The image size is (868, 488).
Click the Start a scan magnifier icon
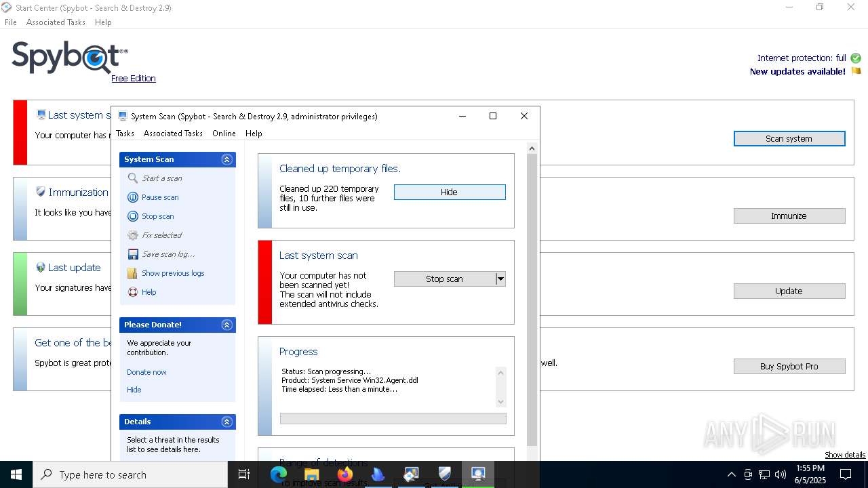(x=133, y=178)
